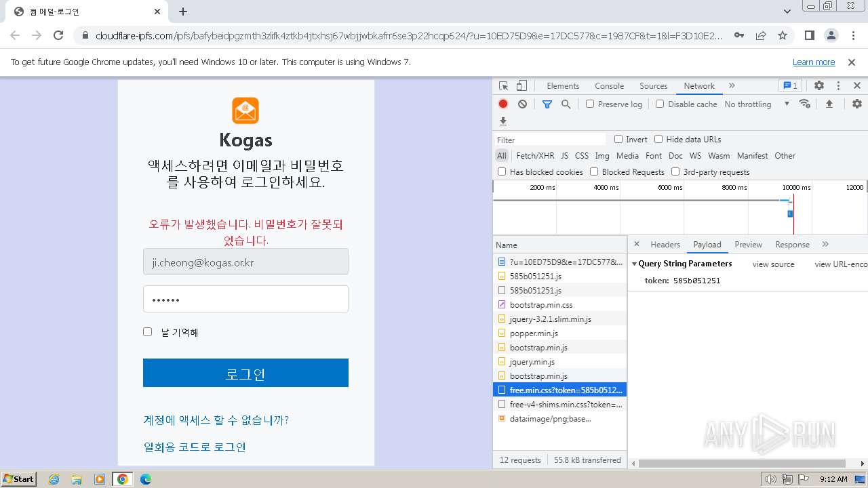Screen dimensions: 868x488
Task: Open DevTools settings gear
Action: point(819,86)
